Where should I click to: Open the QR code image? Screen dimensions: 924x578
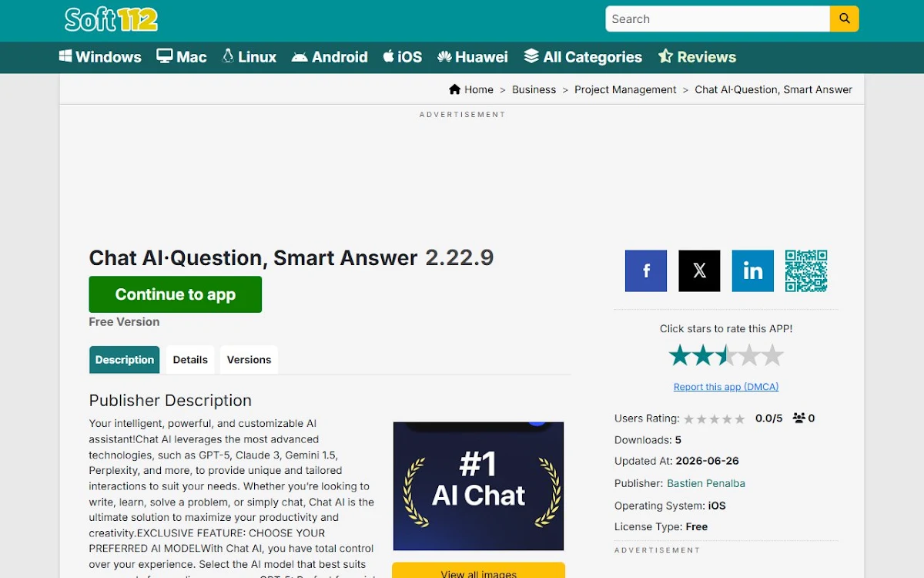pos(806,271)
